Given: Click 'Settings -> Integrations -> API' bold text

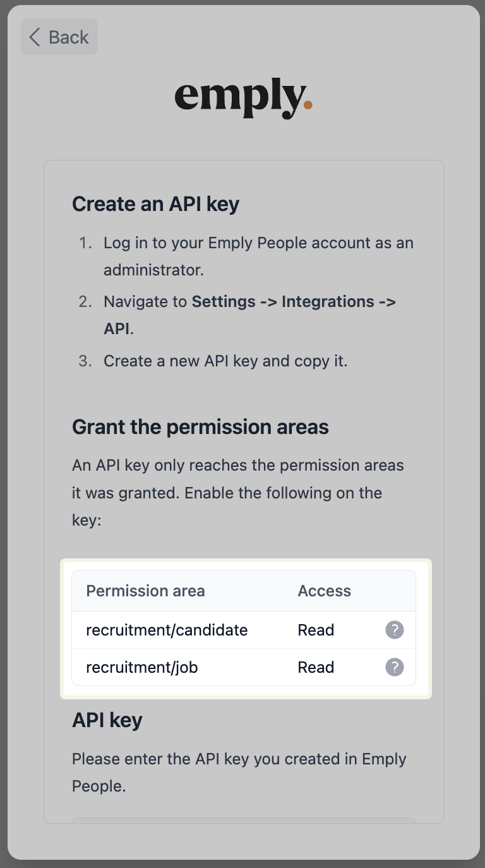Looking at the screenshot, I should (x=249, y=315).
